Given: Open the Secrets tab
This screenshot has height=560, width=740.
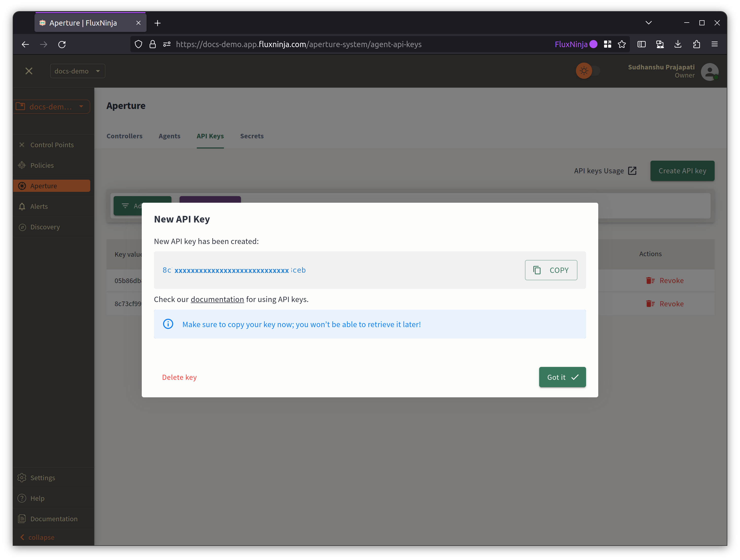Looking at the screenshot, I should (252, 136).
